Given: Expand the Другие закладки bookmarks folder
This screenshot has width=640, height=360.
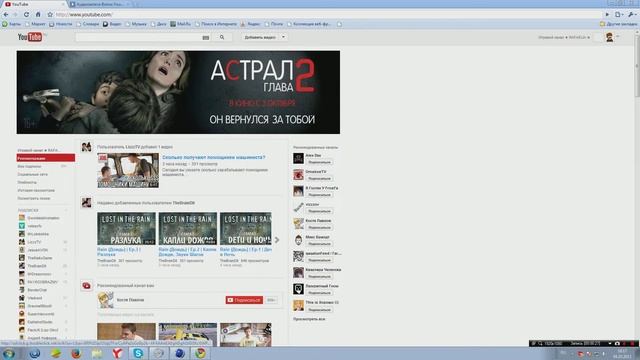Looking at the screenshot, I should [618, 24].
